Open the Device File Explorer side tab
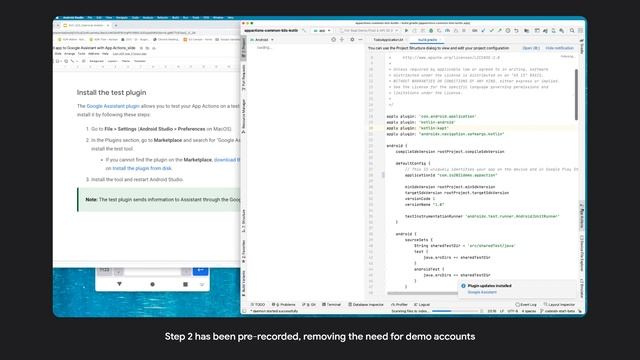The image size is (640, 360). pyautogui.click(x=582, y=253)
